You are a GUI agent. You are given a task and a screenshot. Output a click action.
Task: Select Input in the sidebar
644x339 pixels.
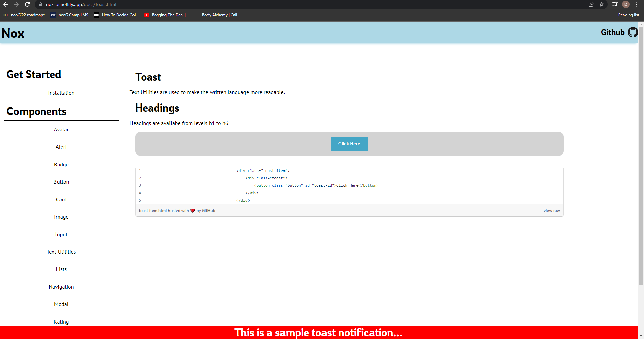tap(61, 235)
